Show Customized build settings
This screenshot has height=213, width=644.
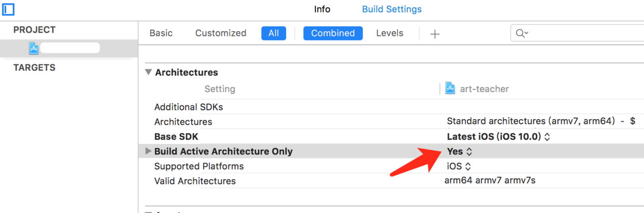click(x=221, y=33)
